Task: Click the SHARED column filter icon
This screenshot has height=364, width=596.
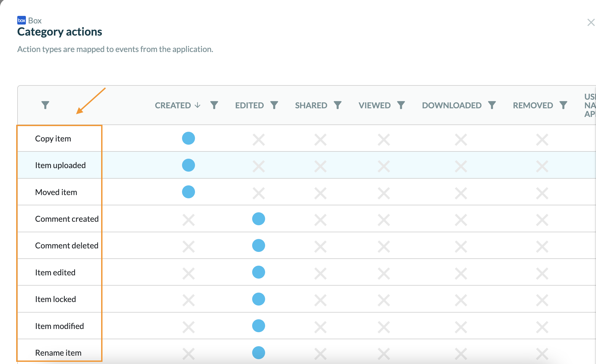Action: click(x=338, y=105)
